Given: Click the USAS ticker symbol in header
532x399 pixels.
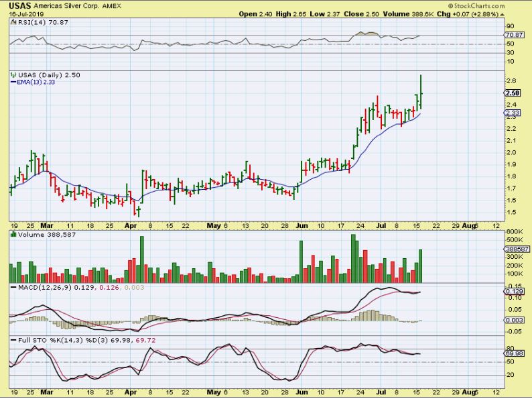Looking at the screenshot, I should click(x=20, y=6).
